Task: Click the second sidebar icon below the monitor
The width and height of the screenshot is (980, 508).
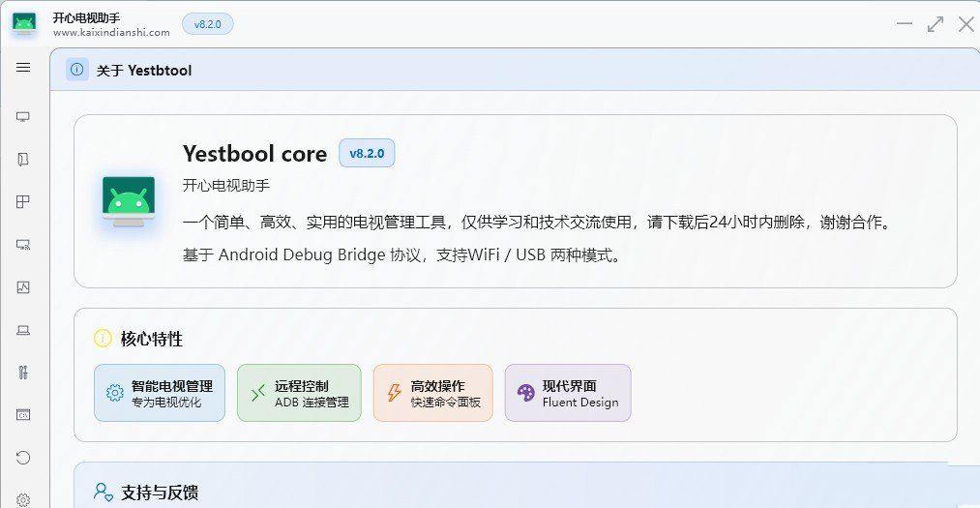Action: 23,160
